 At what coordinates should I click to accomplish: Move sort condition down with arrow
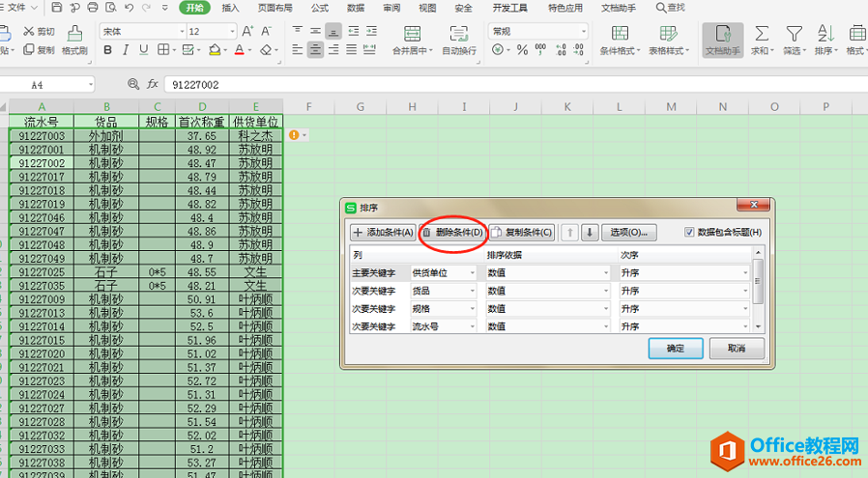(590, 233)
